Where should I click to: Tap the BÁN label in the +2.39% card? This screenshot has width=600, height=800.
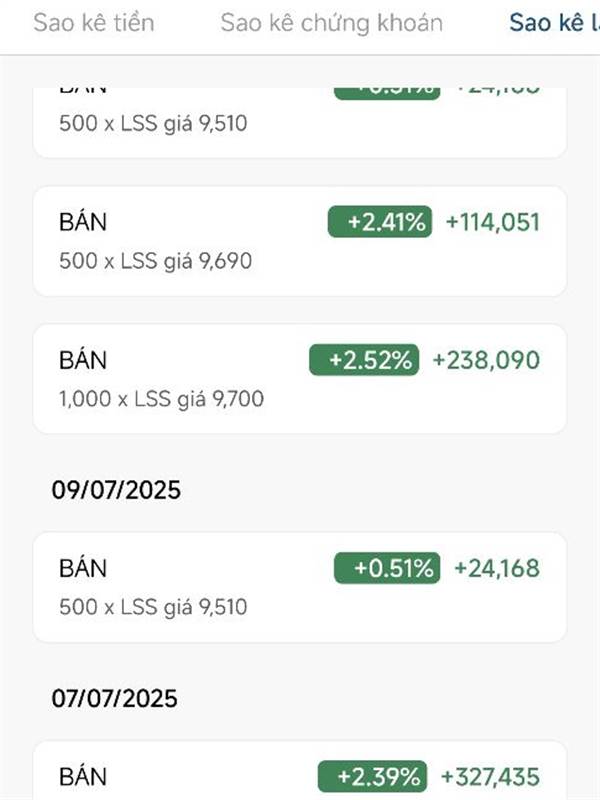pyautogui.click(x=83, y=777)
